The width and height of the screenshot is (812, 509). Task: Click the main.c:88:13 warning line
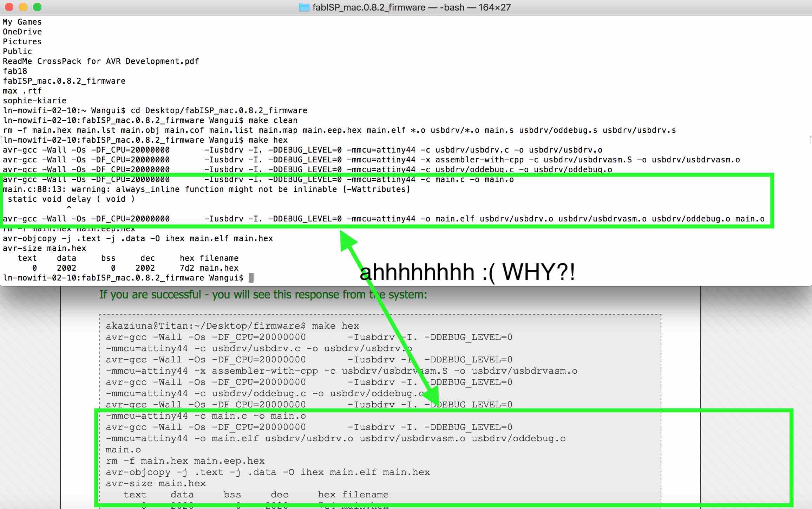(x=206, y=189)
